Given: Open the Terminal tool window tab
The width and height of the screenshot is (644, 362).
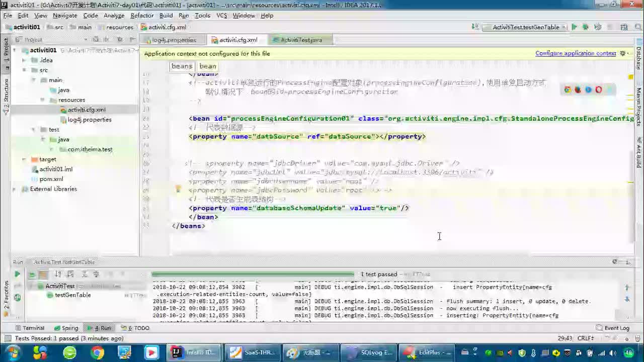Looking at the screenshot, I should [29, 328].
